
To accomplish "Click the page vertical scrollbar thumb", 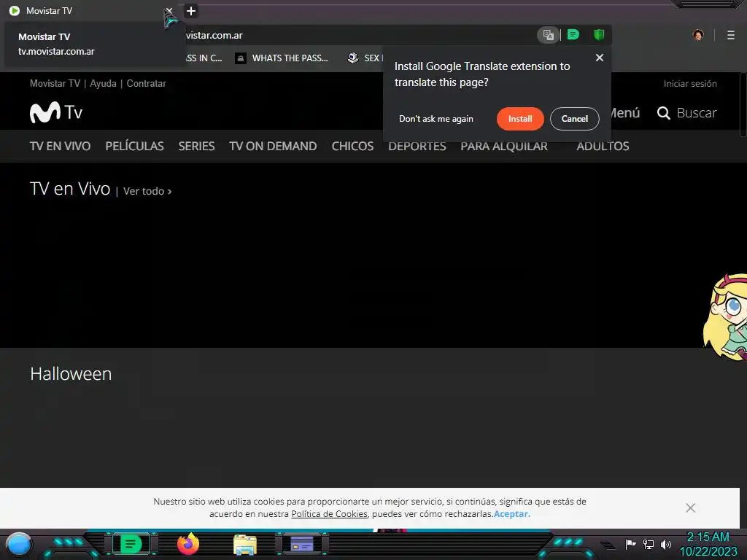I will pyautogui.click(x=743, y=104).
